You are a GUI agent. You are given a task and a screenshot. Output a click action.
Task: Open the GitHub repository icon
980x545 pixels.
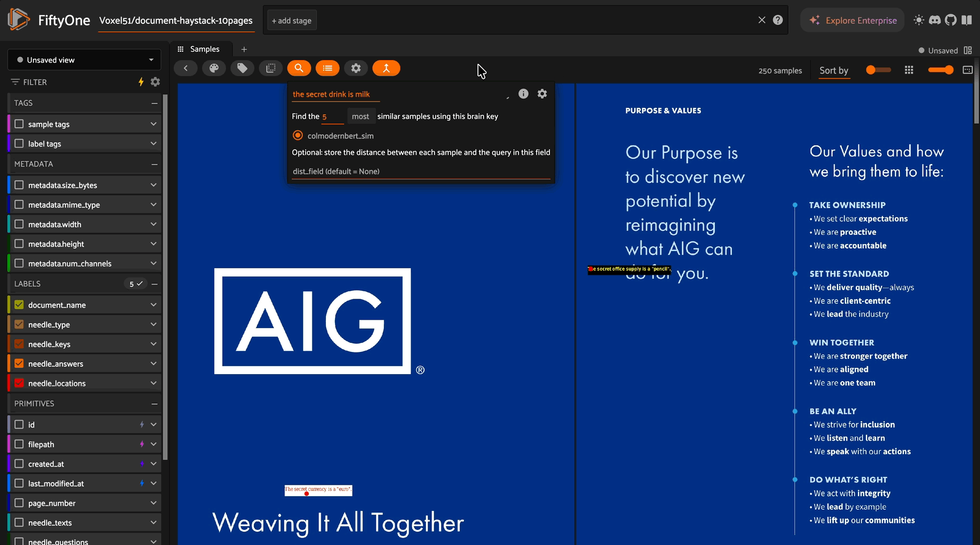[950, 20]
